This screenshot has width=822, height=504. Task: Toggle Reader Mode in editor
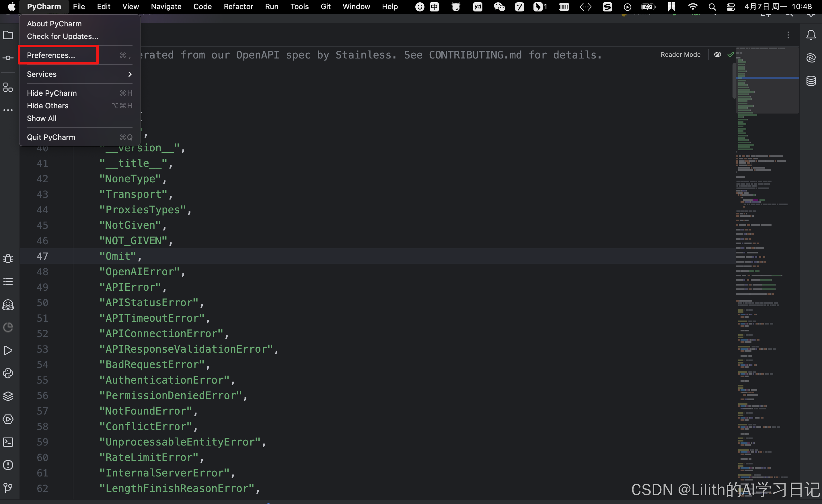click(x=680, y=55)
